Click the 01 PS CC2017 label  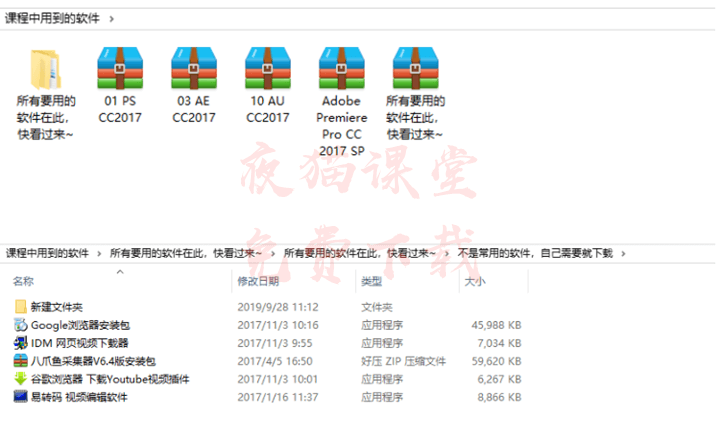point(120,109)
